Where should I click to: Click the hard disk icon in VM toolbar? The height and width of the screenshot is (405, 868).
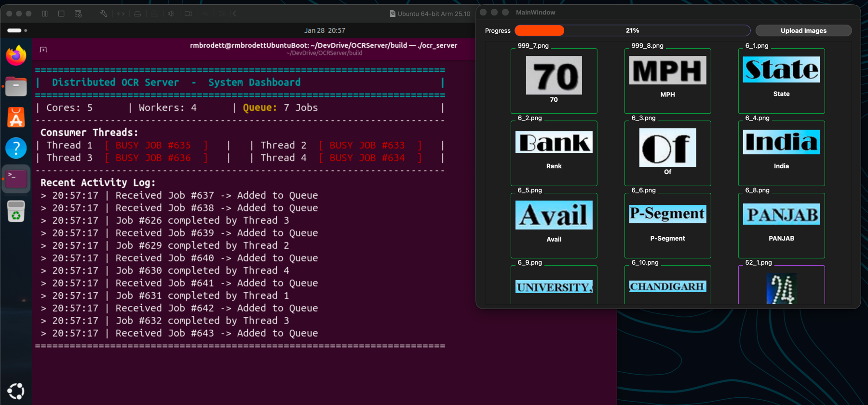click(x=137, y=13)
